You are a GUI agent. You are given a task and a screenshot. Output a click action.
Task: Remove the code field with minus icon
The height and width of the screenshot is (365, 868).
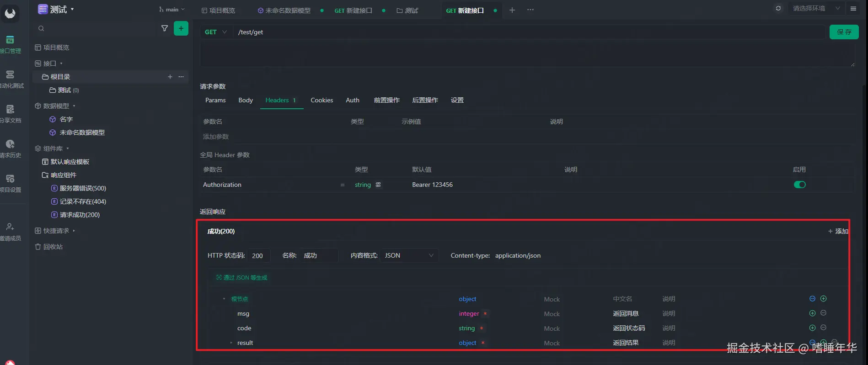pos(823,328)
